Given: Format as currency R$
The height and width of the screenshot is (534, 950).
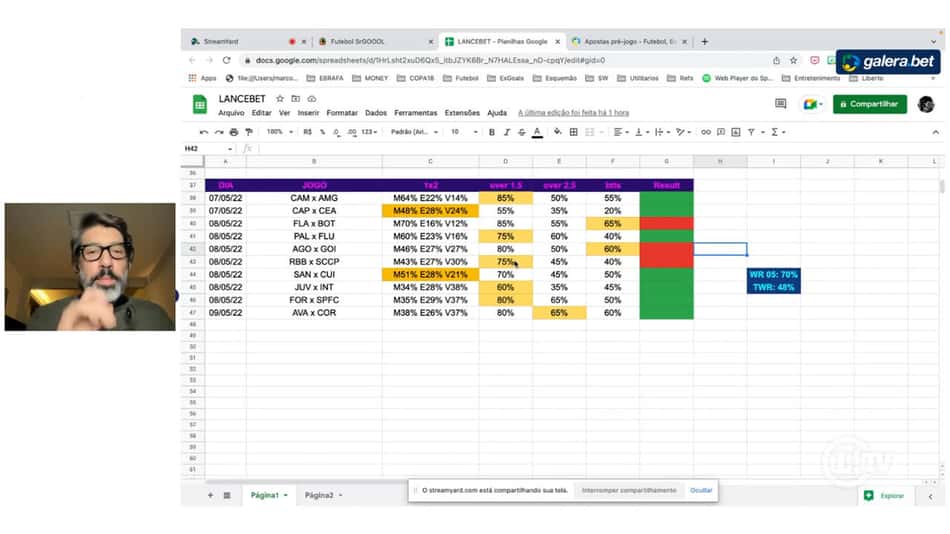Looking at the screenshot, I should (308, 132).
